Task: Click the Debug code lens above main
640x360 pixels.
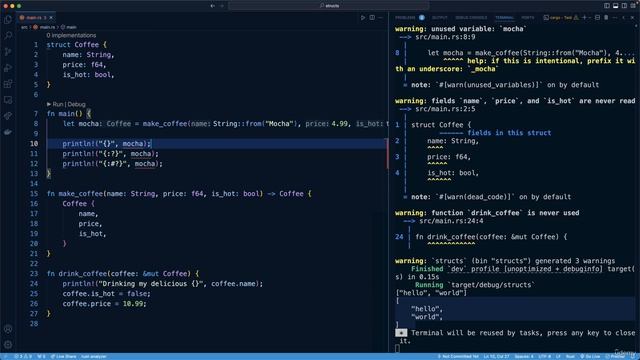Action: coord(76,104)
